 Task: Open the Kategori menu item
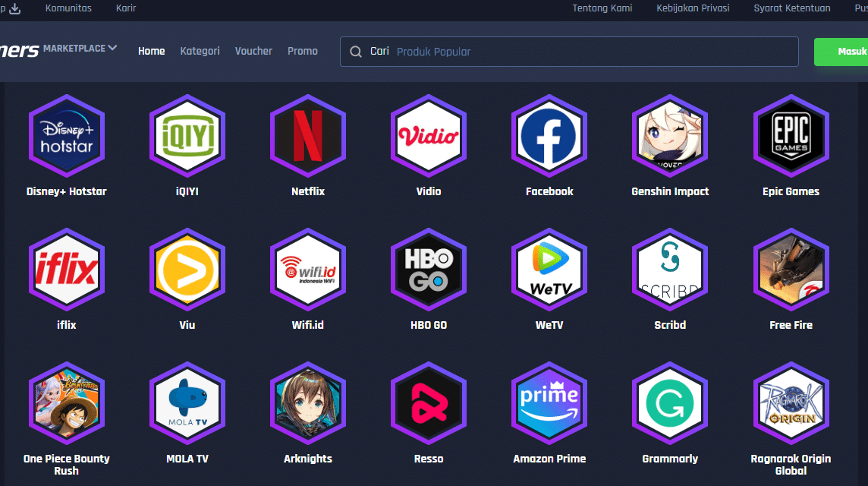tap(200, 51)
